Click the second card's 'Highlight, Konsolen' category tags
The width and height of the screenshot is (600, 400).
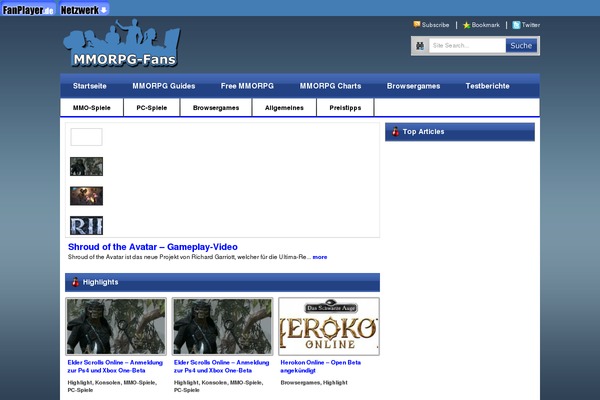[219, 386]
